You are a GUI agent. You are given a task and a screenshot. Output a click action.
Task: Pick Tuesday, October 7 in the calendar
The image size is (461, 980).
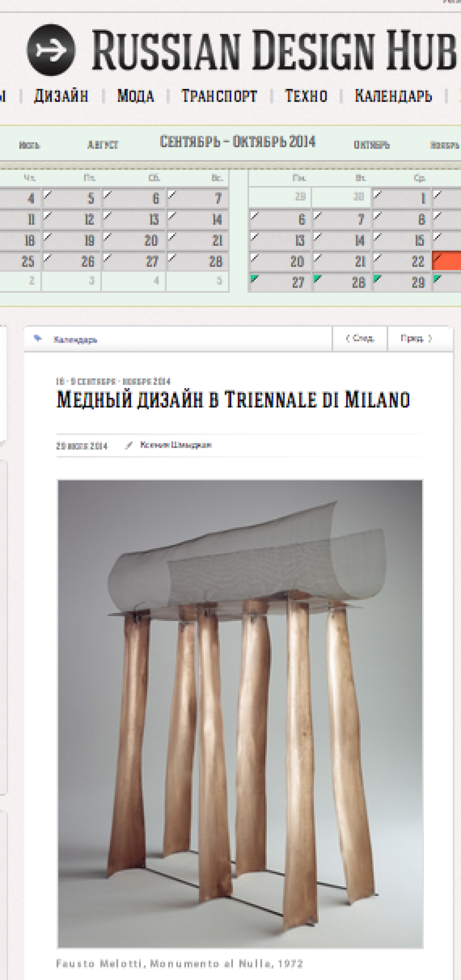342,219
